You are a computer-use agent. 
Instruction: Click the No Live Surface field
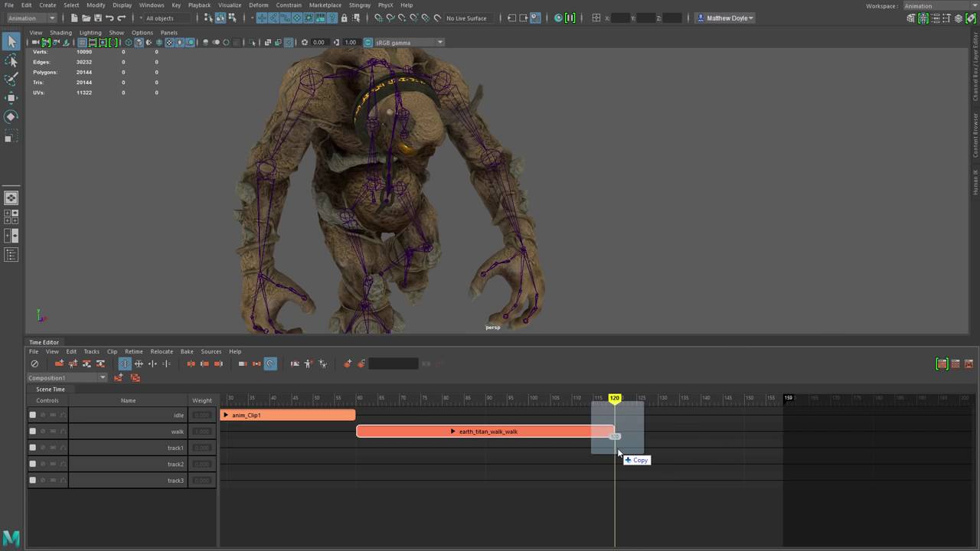pyautogui.click(x=466, y=18)
